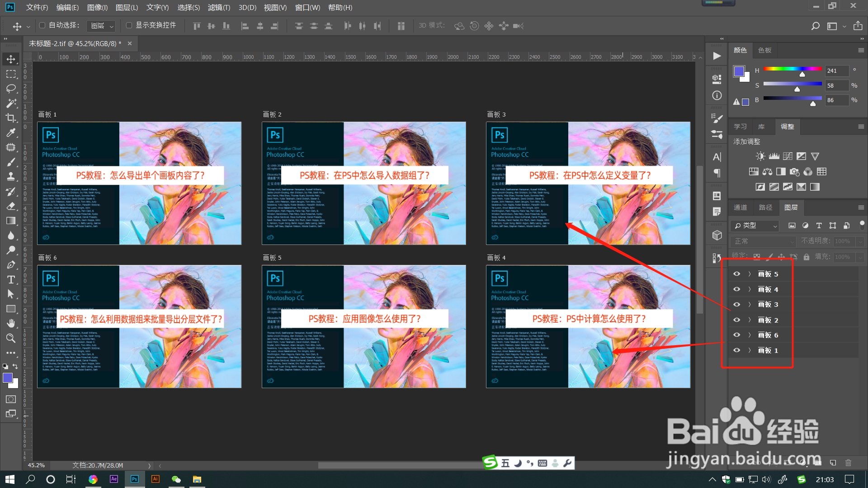Select the Eraser tool
The width and height of the screenshot is (868, 488).
click(x=11, y=206)
